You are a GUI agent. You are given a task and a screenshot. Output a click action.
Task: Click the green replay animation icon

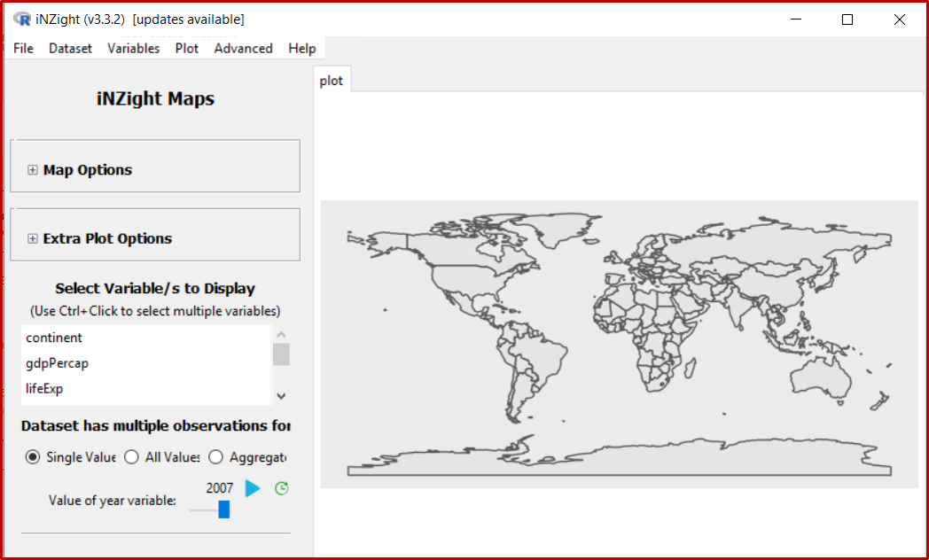pos(281,487)
